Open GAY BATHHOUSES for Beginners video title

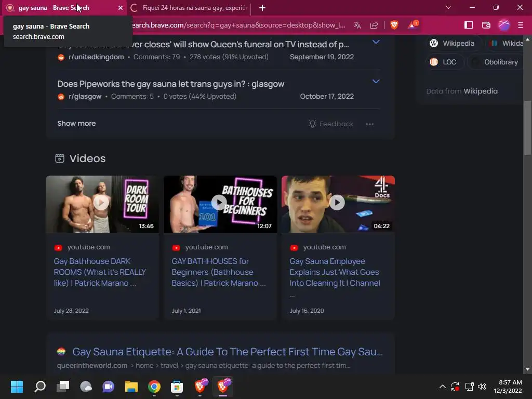point(219,272)
